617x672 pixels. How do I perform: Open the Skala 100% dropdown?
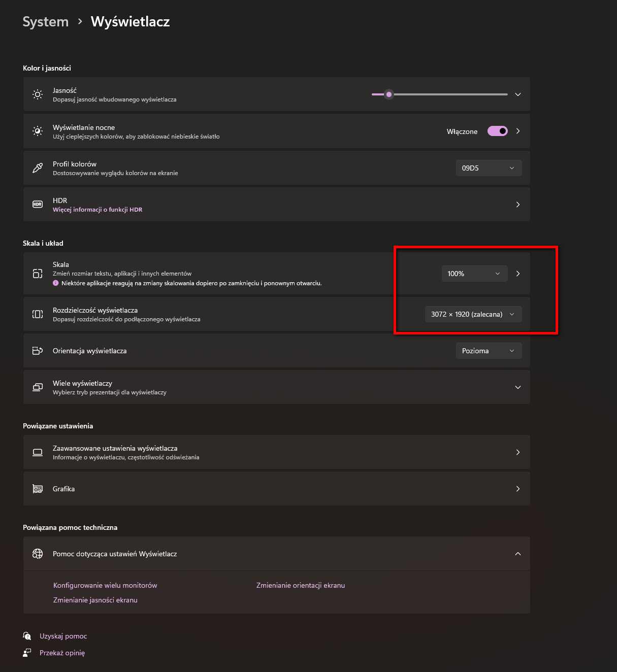point(474,274)
